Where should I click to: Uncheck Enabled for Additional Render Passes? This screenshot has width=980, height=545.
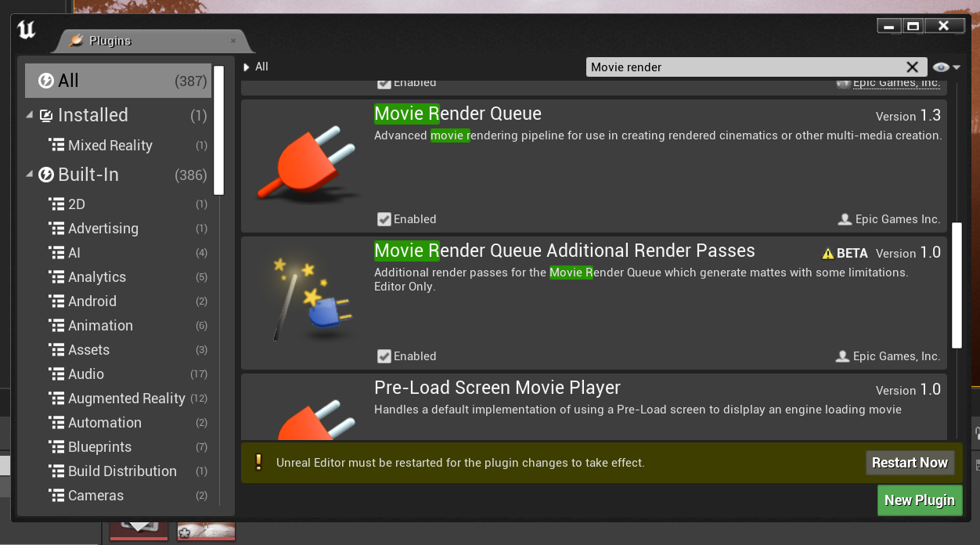[384, 356]
